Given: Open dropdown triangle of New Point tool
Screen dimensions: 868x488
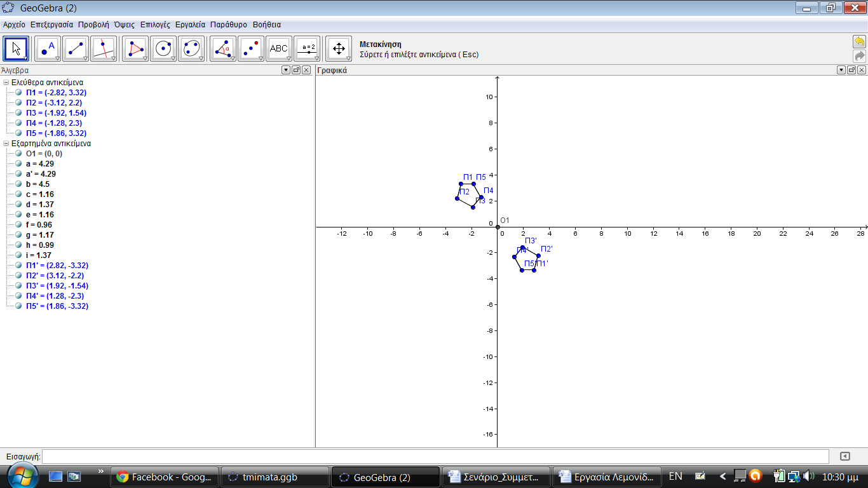Looking at the screenshot, I should (x=57, y=58).
